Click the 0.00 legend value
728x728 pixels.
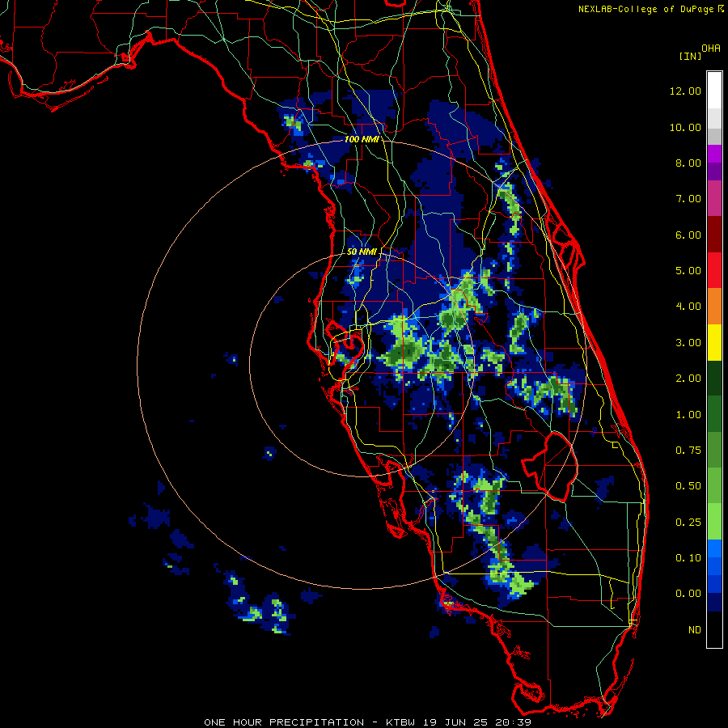coord(688,594)
